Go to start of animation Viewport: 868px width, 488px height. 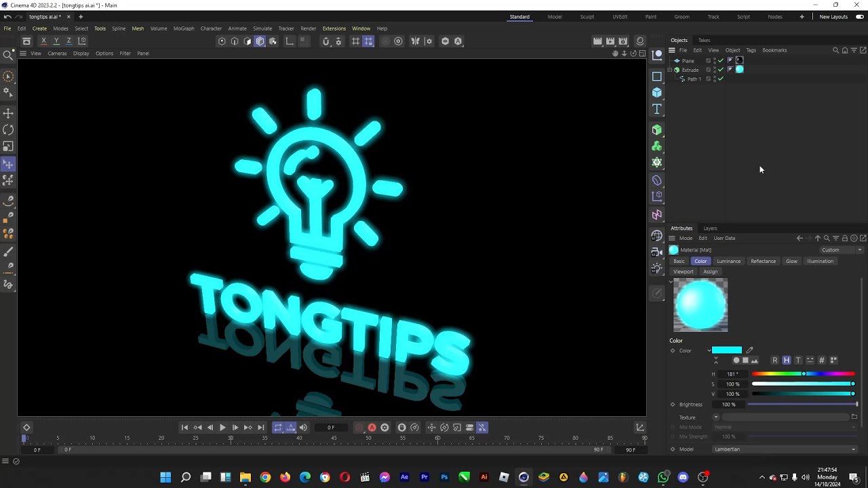coord(184,427)
